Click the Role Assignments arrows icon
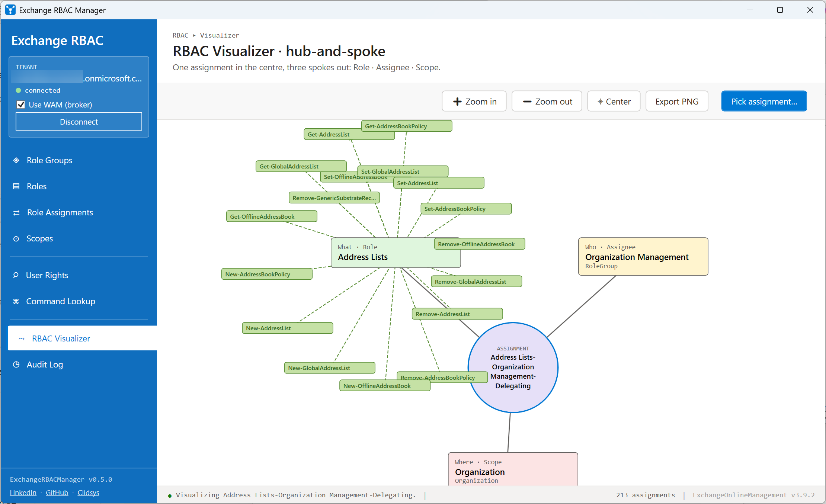This screenshot has height=504, width=826. [x=16, y=213]
